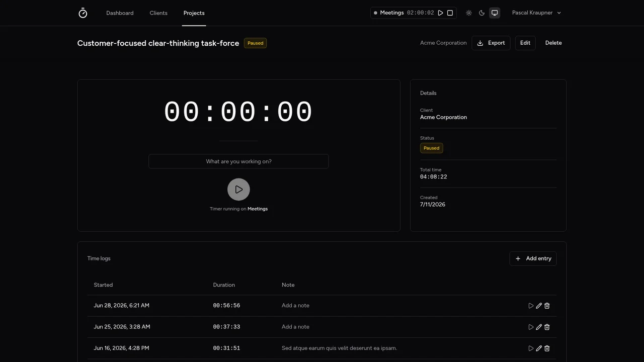Delete the Jun 25 time entry
Image resolution: width=644 pixels, height=362 pixels.
[x=547, y=327]
